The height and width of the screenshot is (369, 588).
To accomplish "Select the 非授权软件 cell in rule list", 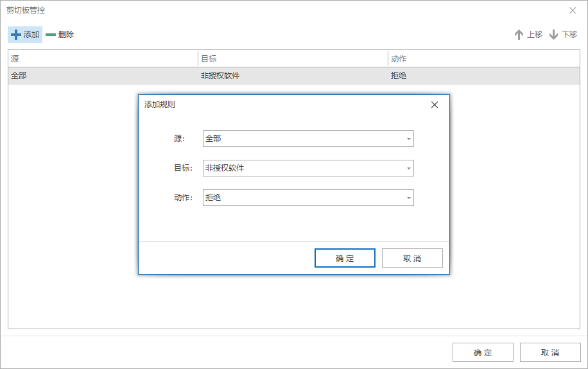I will pos(221,76).
